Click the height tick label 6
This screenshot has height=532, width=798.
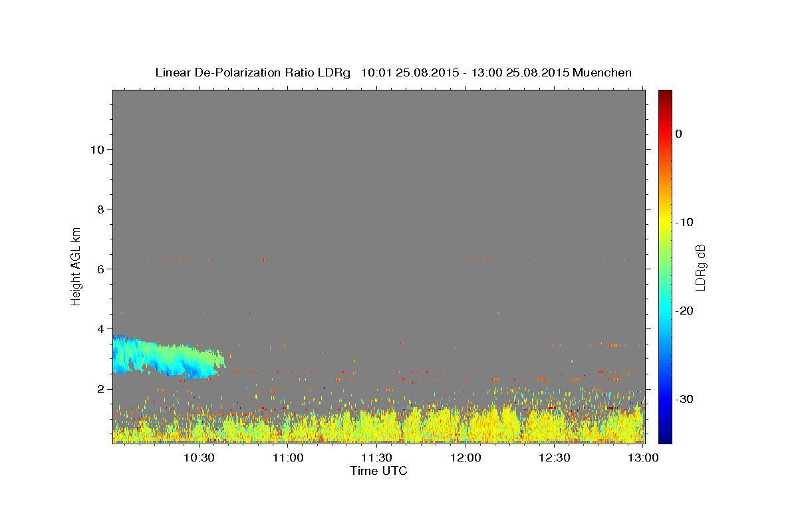point(100,269)
